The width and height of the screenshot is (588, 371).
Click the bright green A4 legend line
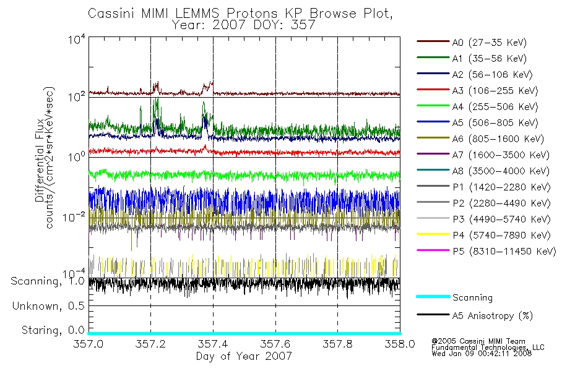pos(433,106)
